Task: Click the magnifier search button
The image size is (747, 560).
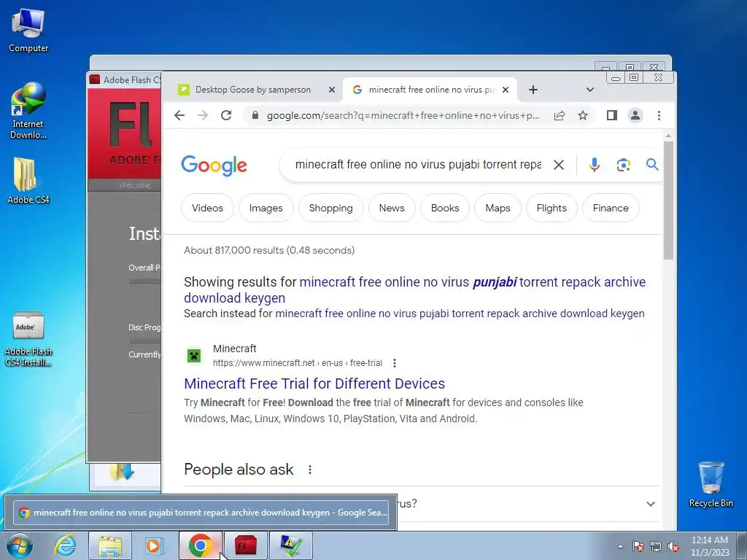Action: click(652, 165)
